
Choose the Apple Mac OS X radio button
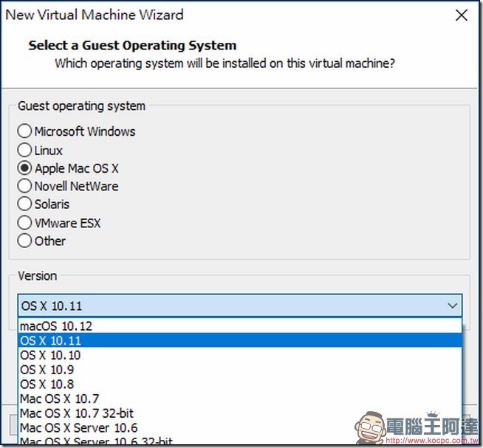coord(24,168)
